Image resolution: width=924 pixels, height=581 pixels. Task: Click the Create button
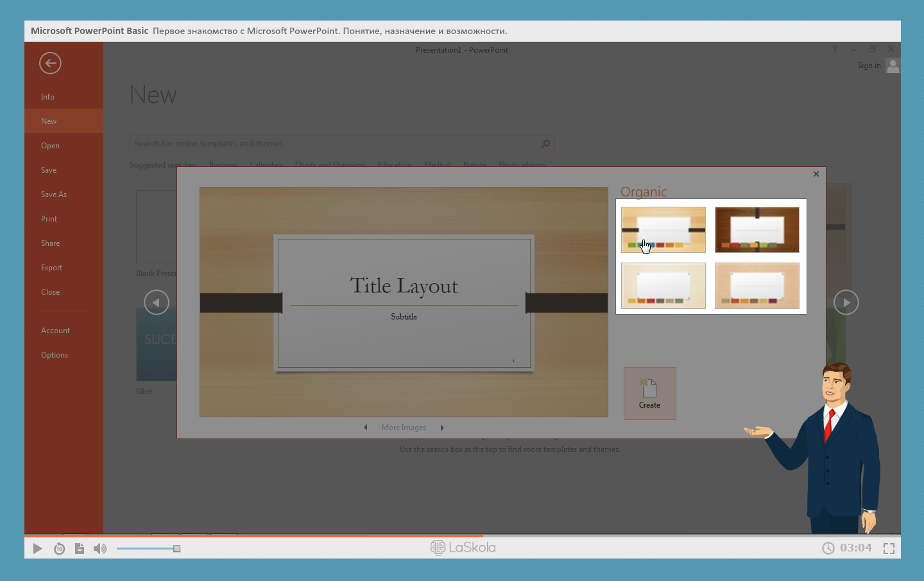(x=649, y=393)
